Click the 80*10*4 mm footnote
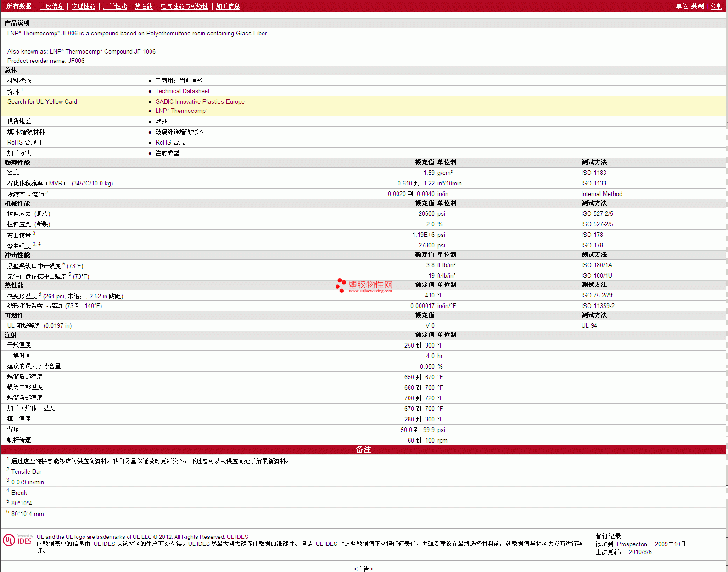The height and width of the screenshot is (572, 728). (28, 514)
